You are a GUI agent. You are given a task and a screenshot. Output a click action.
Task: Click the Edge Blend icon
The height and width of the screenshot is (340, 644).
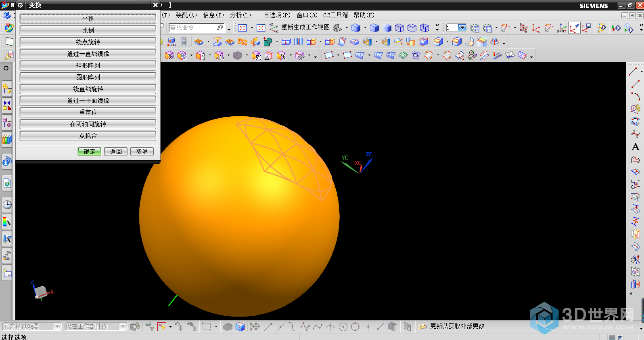click(x=438, y=42)
